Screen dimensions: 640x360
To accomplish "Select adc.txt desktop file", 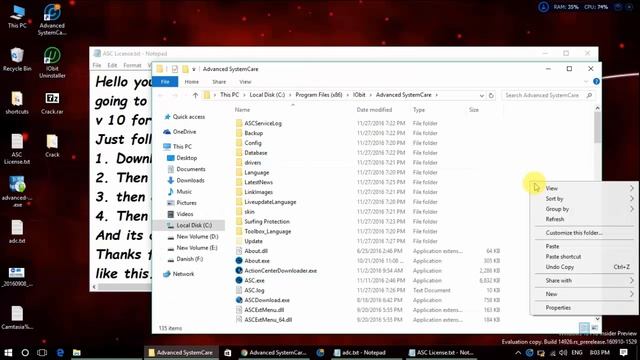I will pyautogui.click(x=17, y=232).
